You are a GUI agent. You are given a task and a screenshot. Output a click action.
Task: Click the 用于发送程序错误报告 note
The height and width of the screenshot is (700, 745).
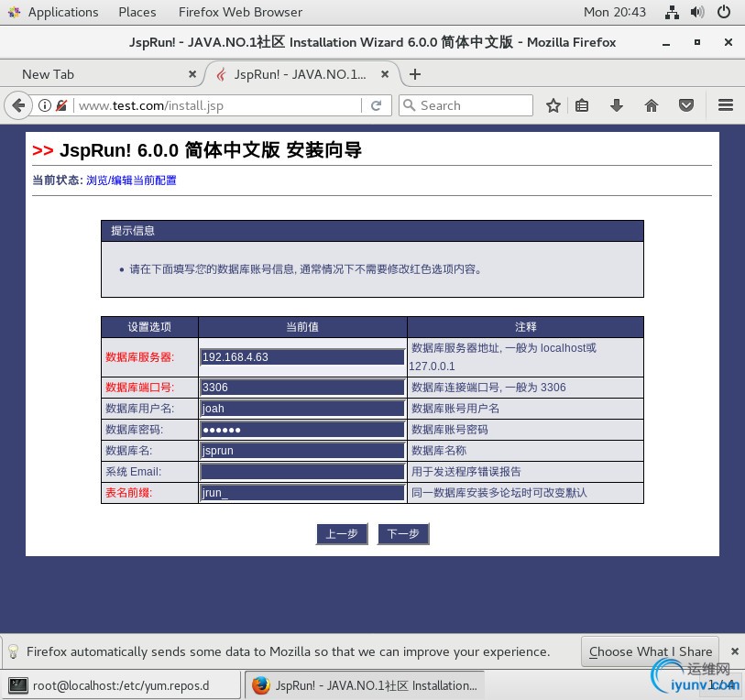click(x=466, y=472)
